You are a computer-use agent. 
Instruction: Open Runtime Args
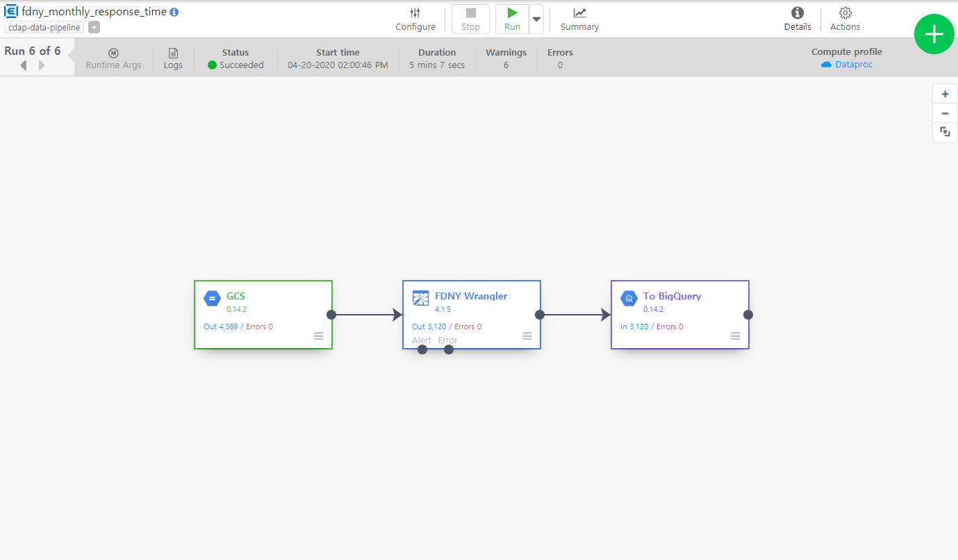point(113,59)
